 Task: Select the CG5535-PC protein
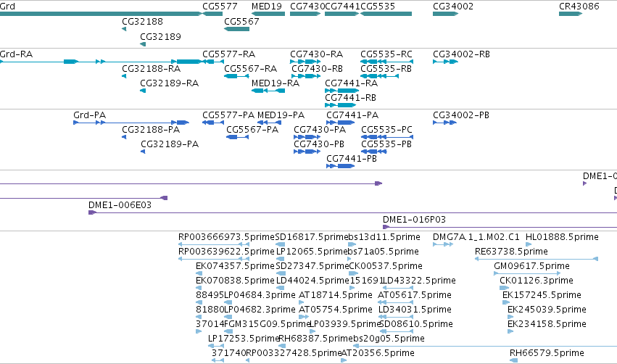(387, 137)
